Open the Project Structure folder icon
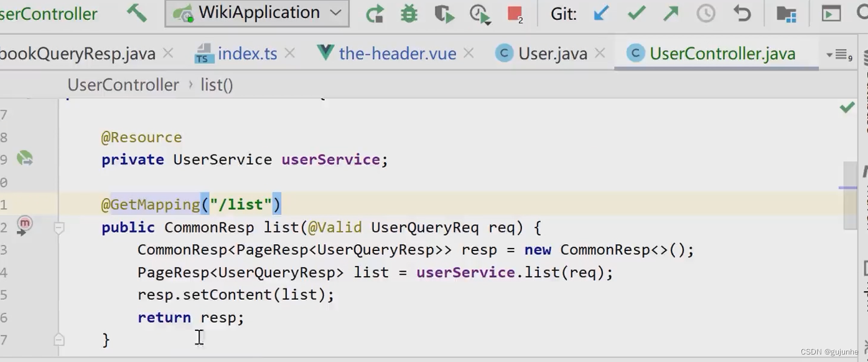This screenshot has height=362, width=868. point(786,14)
